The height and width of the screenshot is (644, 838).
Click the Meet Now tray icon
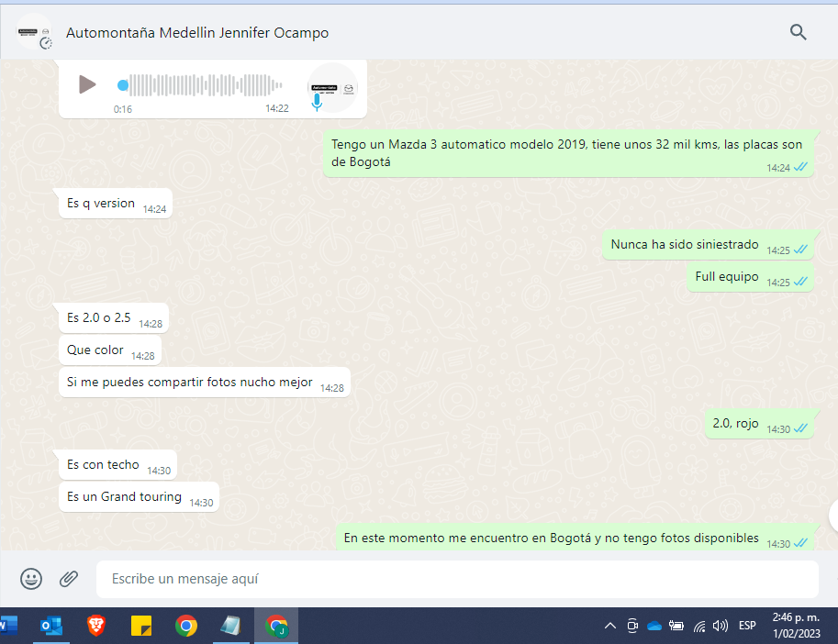coord(632,626)
